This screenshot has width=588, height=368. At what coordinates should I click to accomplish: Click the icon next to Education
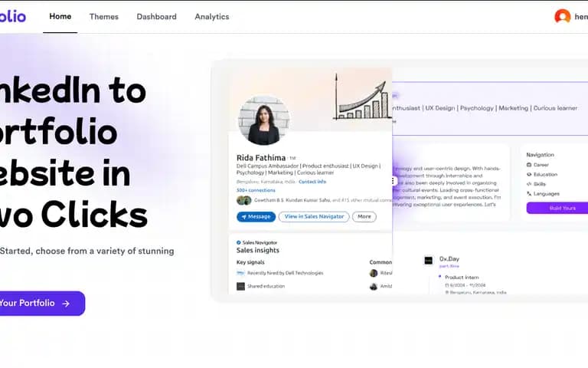[529, 175]
